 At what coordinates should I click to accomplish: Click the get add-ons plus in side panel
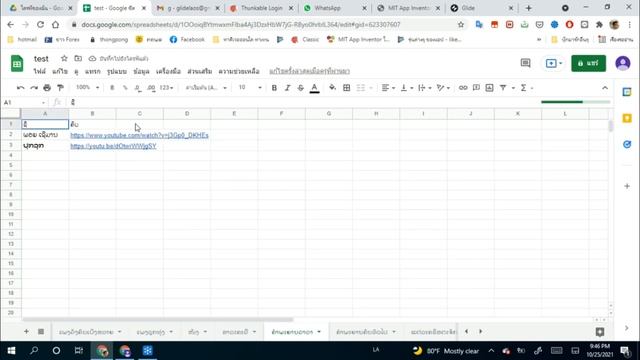(627, 186)
